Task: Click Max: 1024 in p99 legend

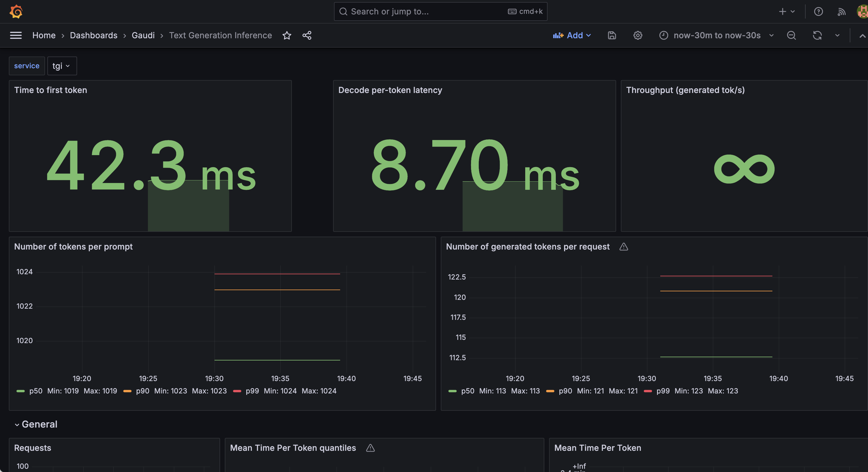Action: (319, 391)
